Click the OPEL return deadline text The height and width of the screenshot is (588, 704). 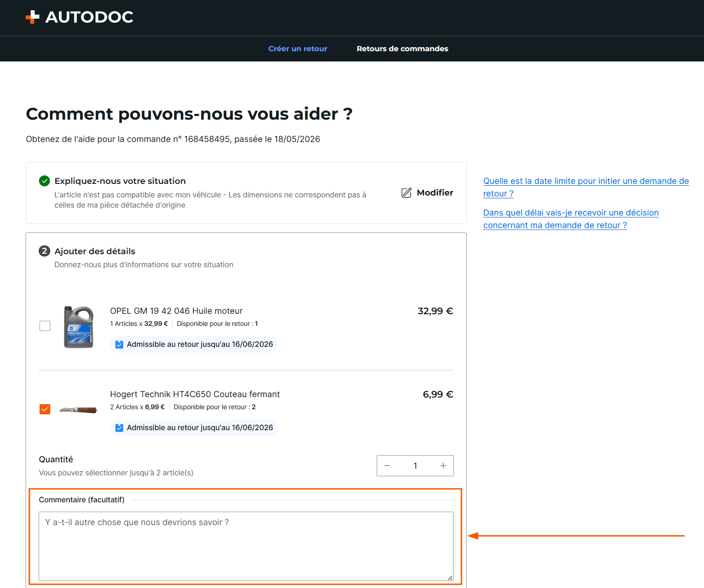pyautogui.click(x=200, y=345)
